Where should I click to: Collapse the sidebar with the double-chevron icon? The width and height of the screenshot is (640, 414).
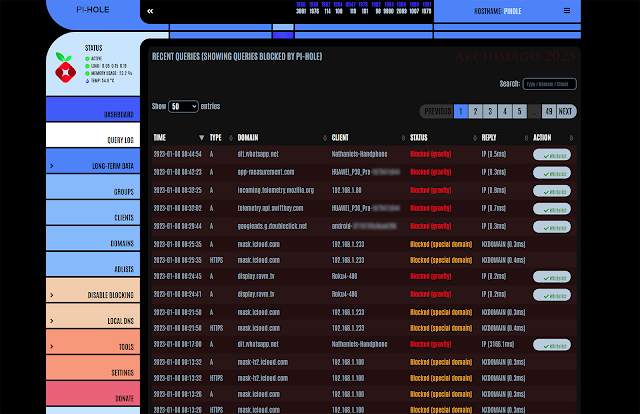coord(150,11)
